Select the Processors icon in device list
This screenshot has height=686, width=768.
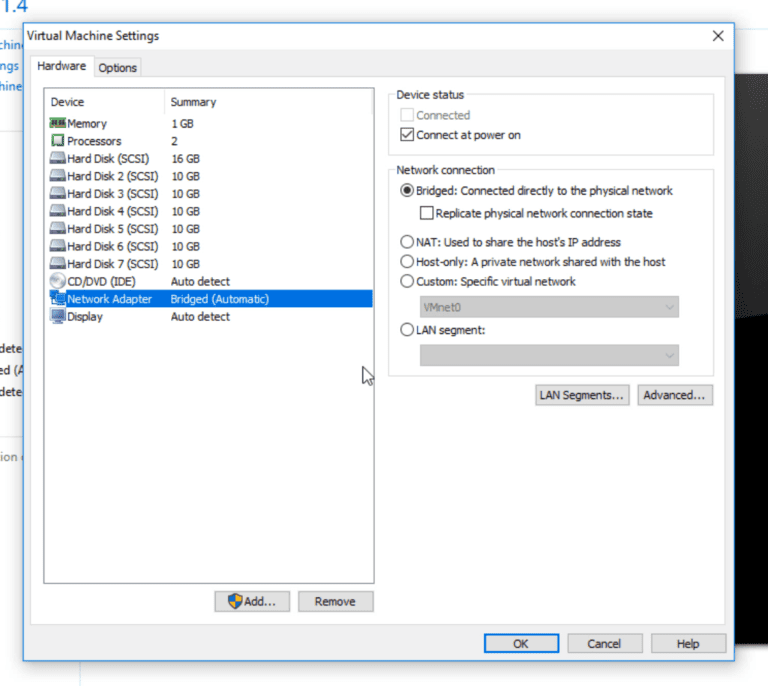(x=57, y=141)
